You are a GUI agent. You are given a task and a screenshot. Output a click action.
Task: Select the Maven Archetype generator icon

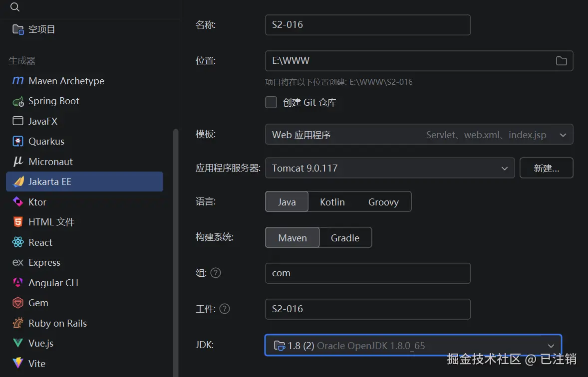(x=18, y=81)
